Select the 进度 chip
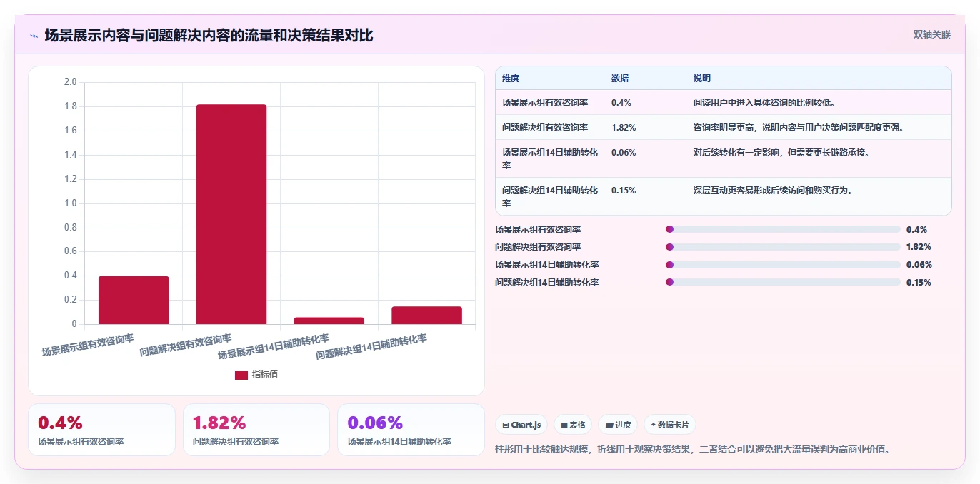The image size is (980, 484). (x=618, y=425)
